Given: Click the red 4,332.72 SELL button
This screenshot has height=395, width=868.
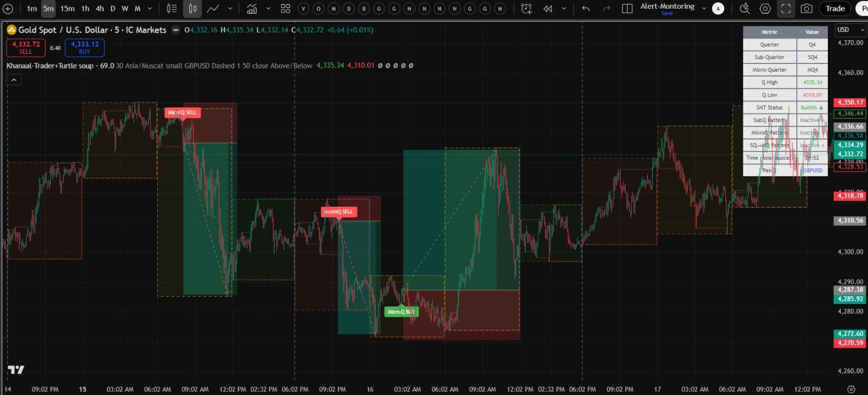Looking at the screenshot, I should [x=26, y=48].
